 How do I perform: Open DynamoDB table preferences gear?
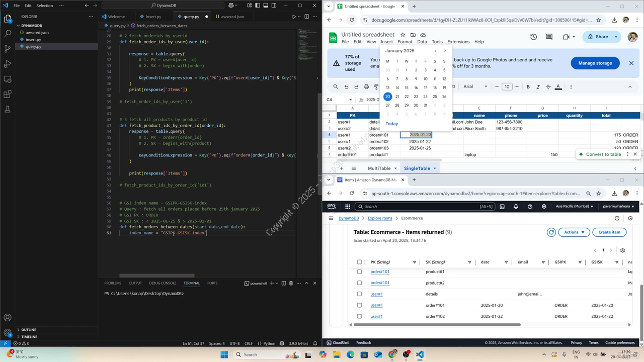coord(622,250)
